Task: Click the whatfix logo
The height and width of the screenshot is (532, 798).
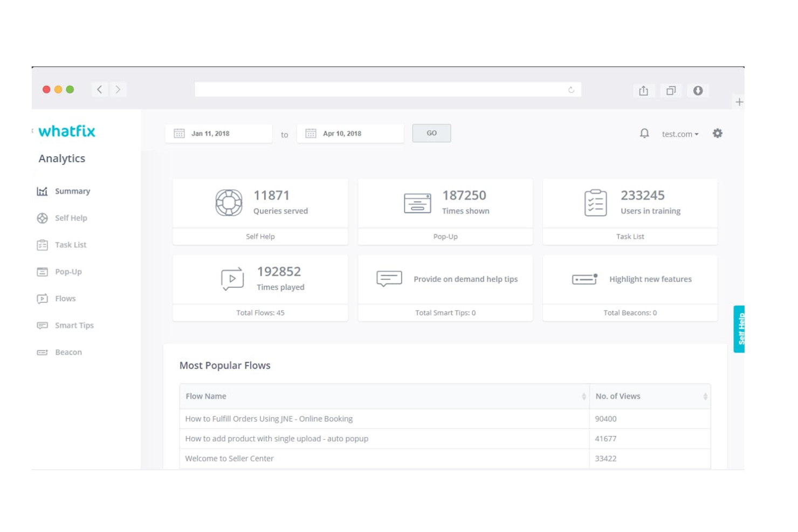Action: tap(67, 131)
